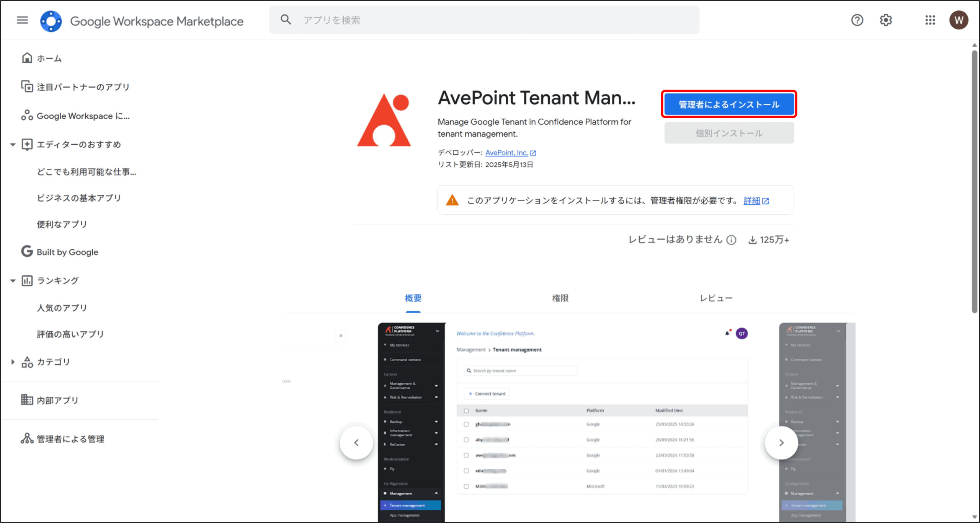Image resolution: width=980 pixels, height=523 pixels.
Task: Open the help question mark icon
Action: tap(857, 20)
